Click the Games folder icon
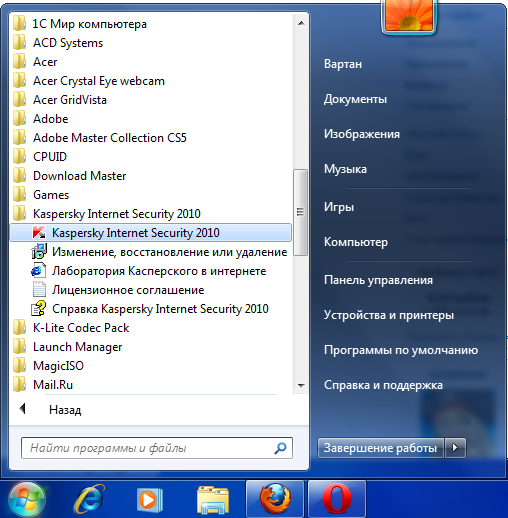508x518 pixels. (20, 195)
